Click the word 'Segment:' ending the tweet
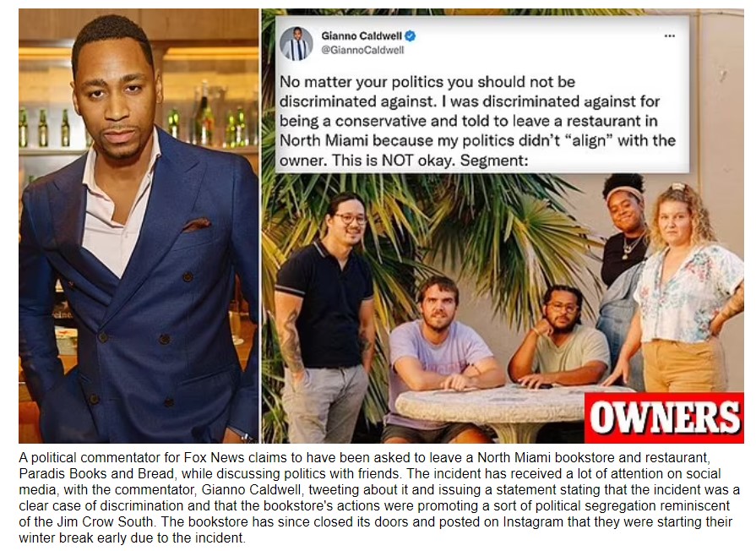The width and height of the screenshot is (756, 551). 495,161
